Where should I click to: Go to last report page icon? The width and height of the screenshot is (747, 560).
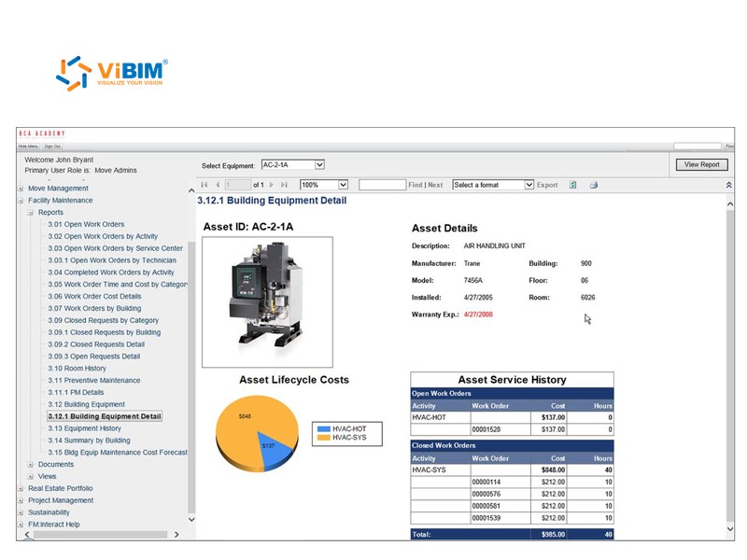tap(285, 185)
